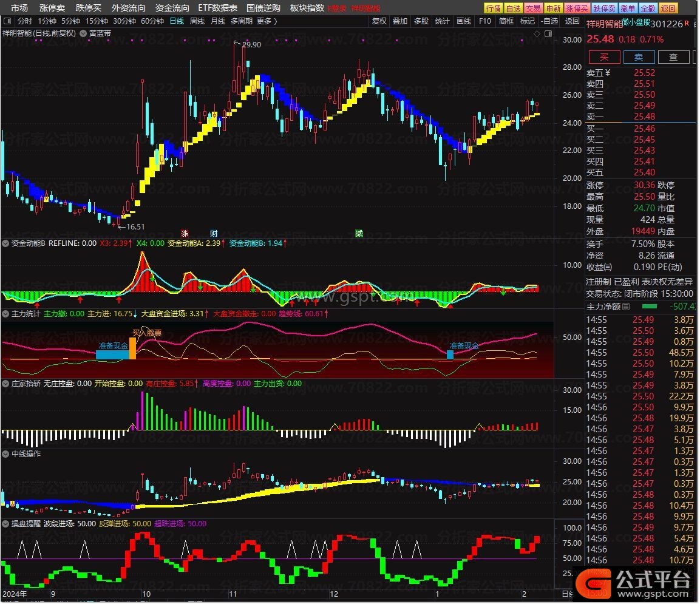The image size is (700, 604).
Task: Click the 财 marker on the main chart
Action: coord(214,234)
